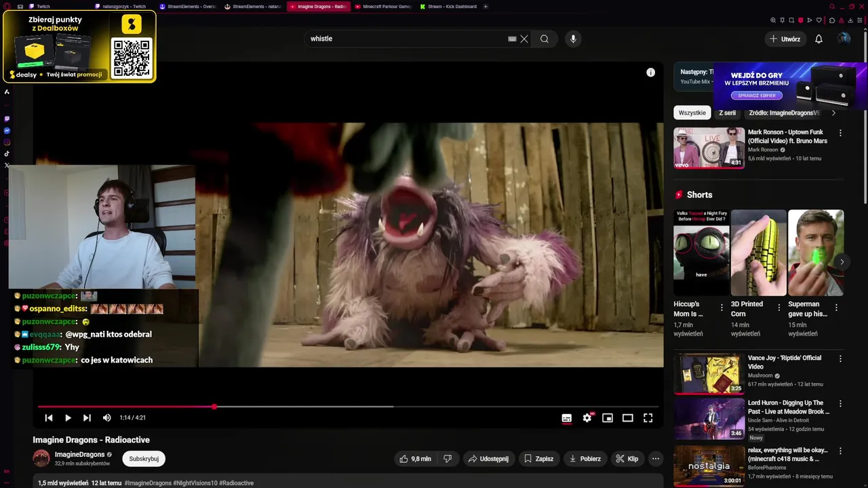Skip to the previous video

tap(49, 418)
